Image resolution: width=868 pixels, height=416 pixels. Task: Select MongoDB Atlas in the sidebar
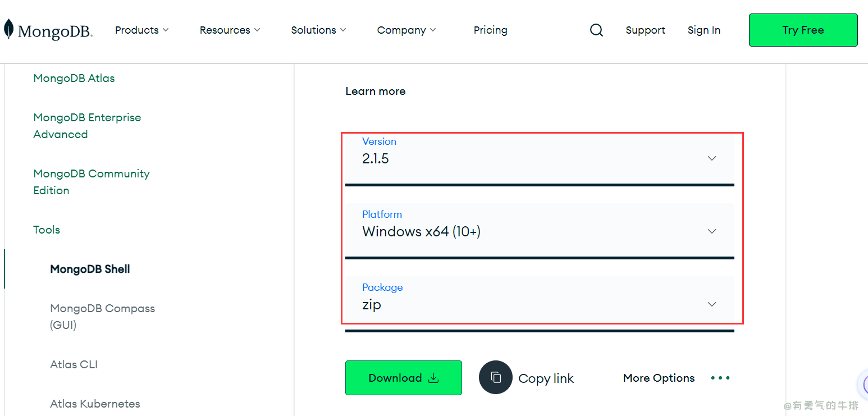74,78
